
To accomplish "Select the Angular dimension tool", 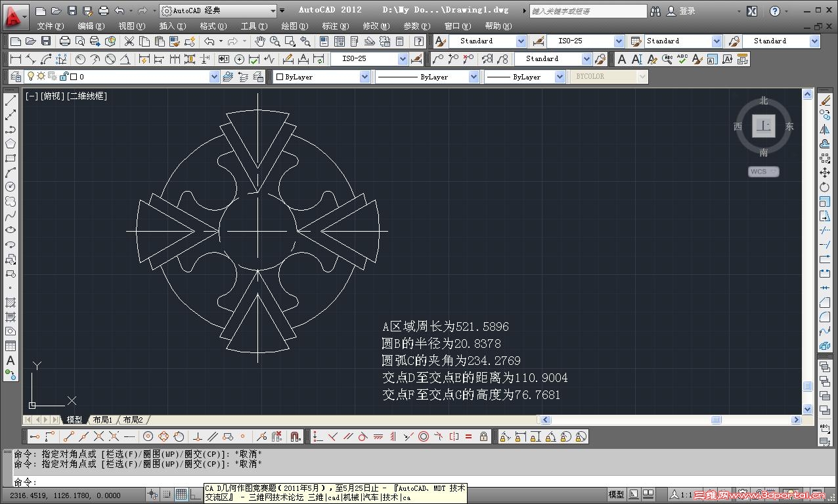I will (126, 59).
